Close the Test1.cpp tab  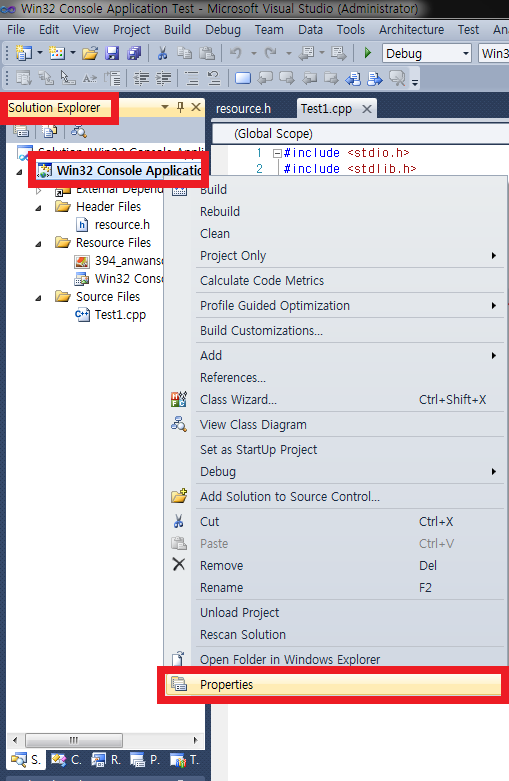[367, 109]
